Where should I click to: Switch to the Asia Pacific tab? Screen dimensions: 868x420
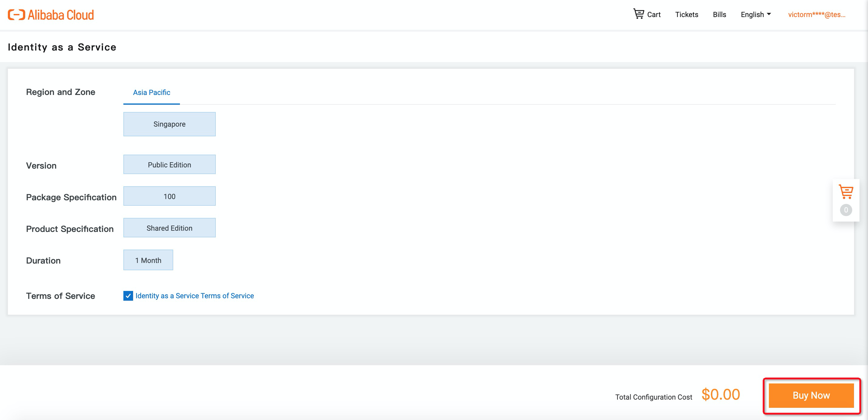152,93
